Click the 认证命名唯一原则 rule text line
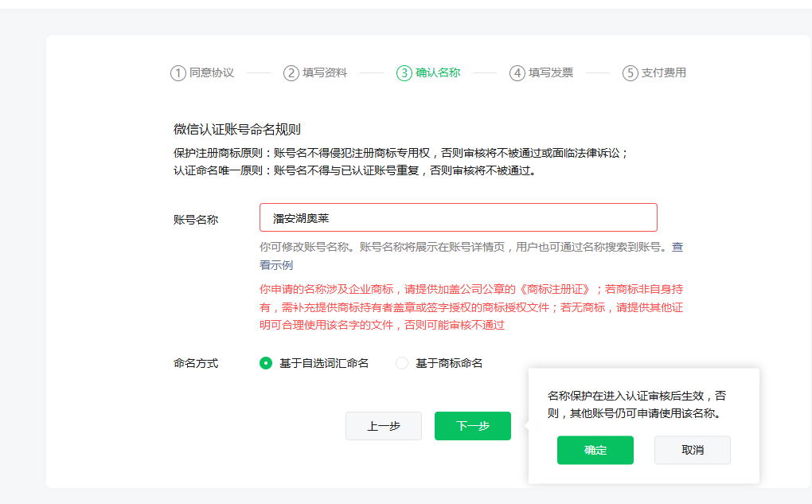 coord(355,170)
